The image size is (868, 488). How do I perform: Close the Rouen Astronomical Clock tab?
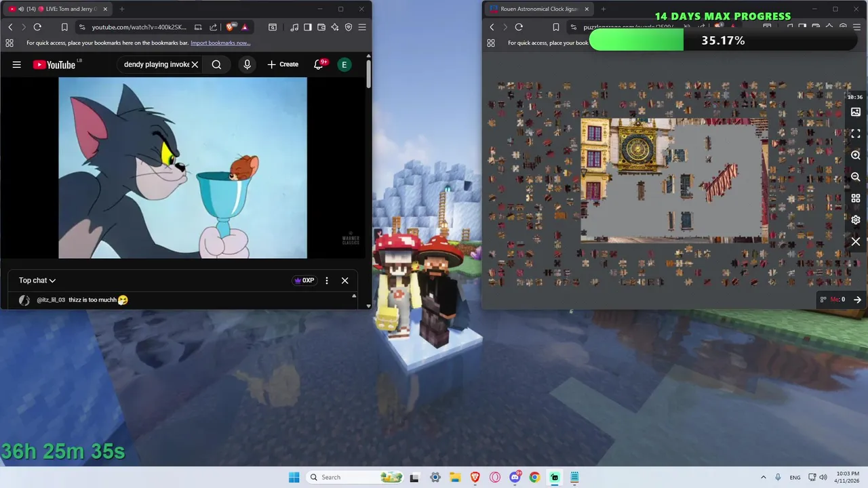[x=587, y=9]
